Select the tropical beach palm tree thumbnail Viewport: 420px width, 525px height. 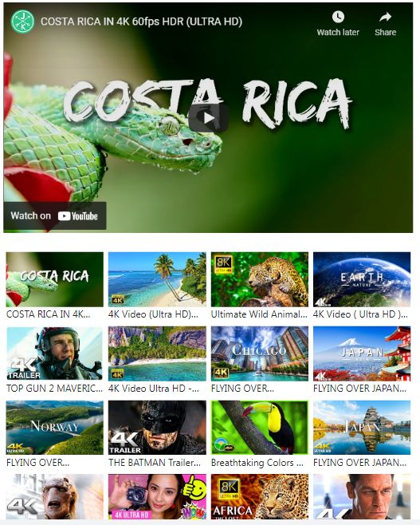(157, 279)
